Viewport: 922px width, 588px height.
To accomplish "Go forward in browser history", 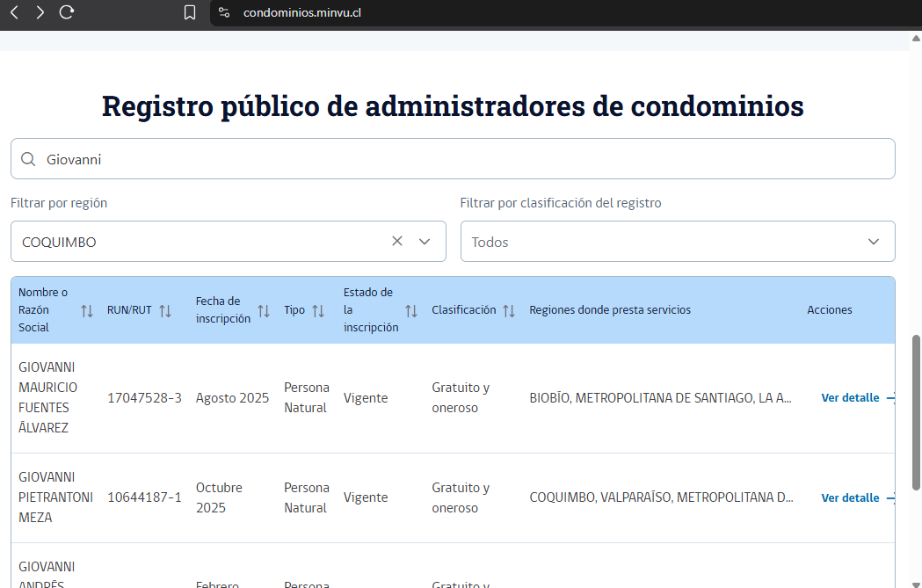I will (x=40, y=12).
